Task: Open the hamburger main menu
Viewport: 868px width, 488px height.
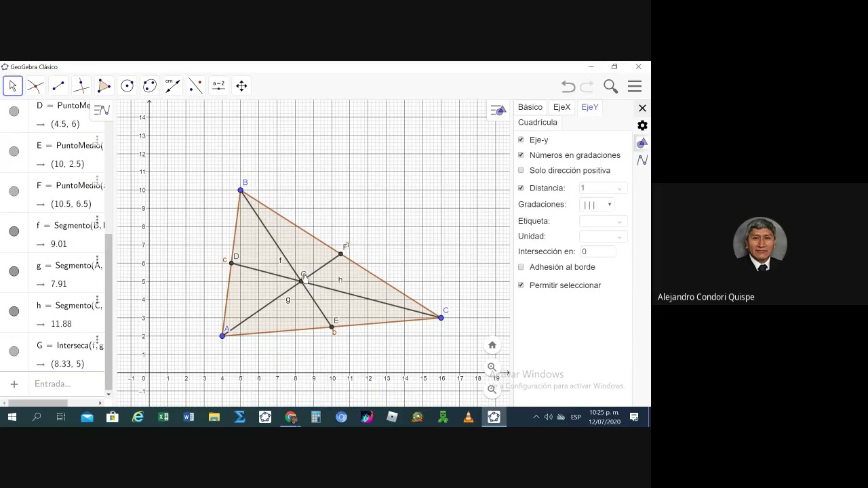Action: tap(635, 86)
